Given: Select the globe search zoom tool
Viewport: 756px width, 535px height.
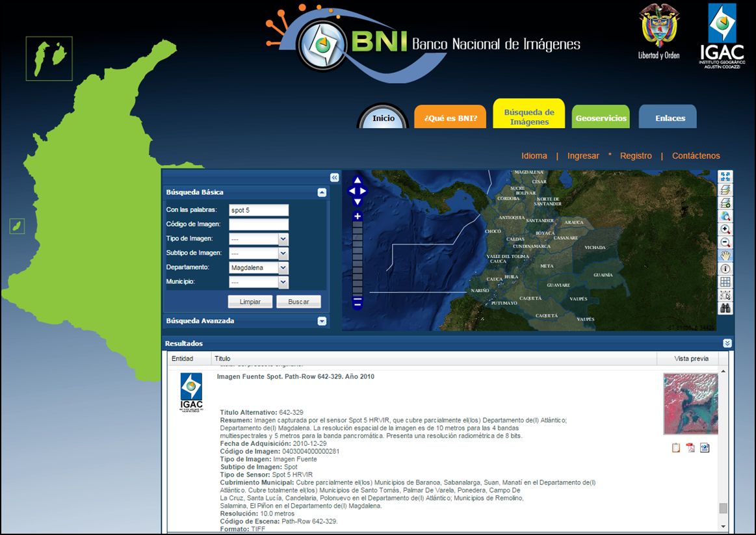Looking at the screenshot, I should tap(725, 216).
